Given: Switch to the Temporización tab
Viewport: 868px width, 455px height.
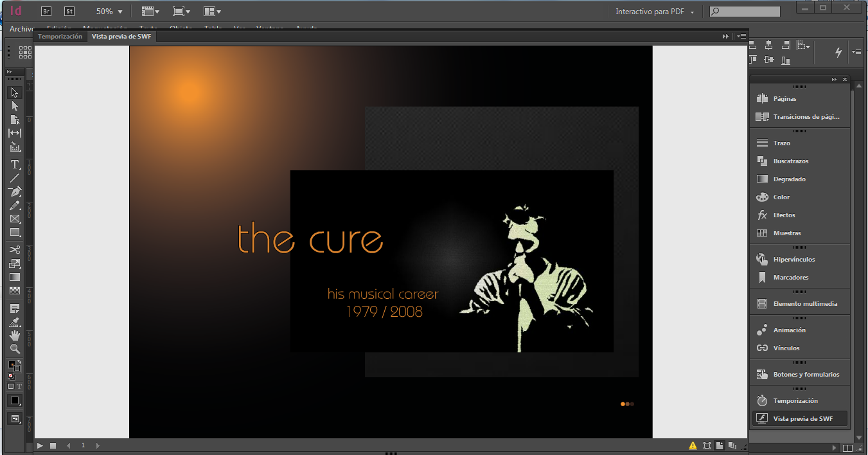Looking at the screenshot, I should point(60,37).
